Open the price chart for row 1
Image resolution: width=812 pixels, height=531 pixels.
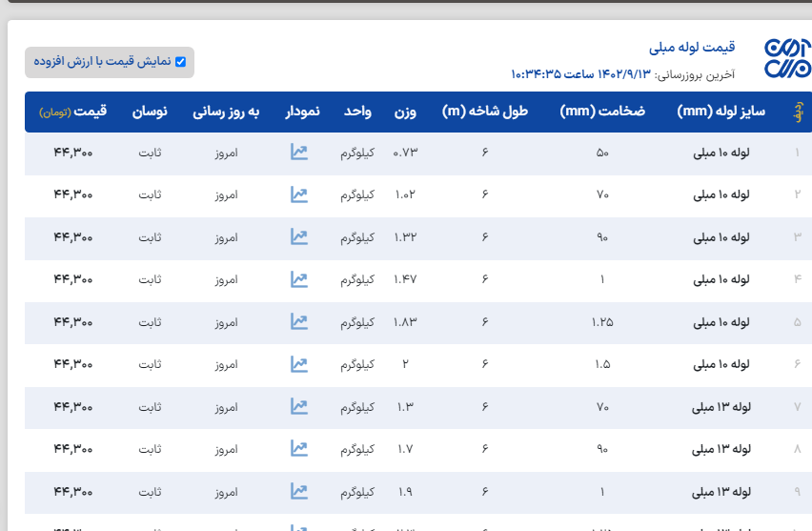tap(299, 153)
